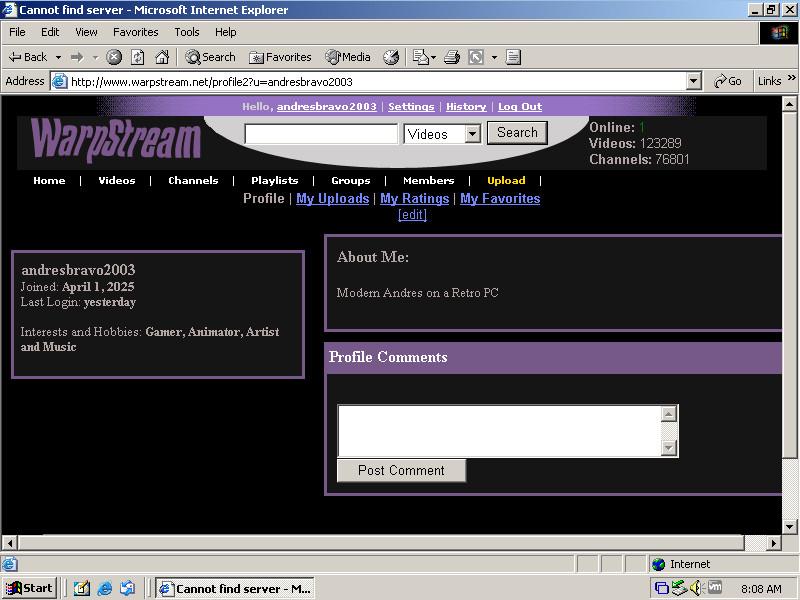The width and height of the screenshot is (800, 600).
Task: Click the Log Out link
Action: [520, 107]
